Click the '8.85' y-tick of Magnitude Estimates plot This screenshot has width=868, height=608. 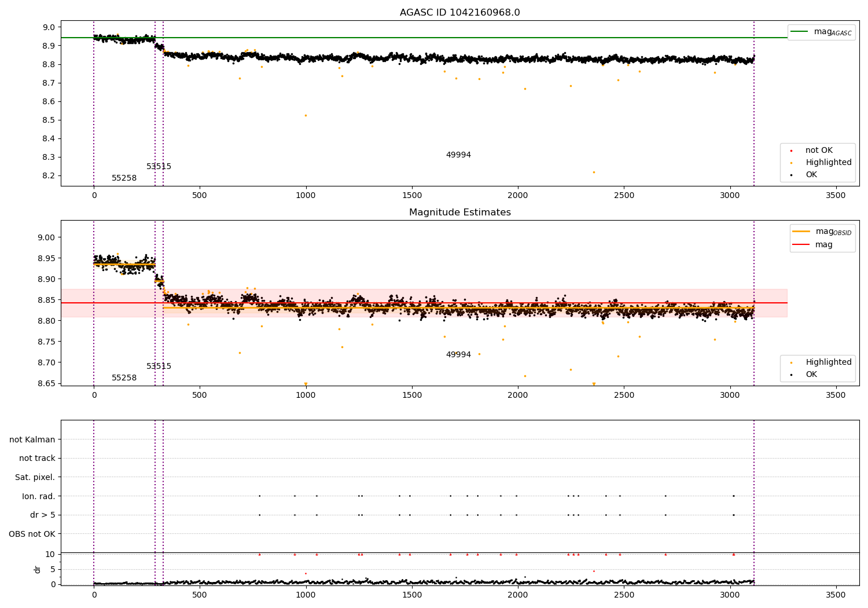46,300
